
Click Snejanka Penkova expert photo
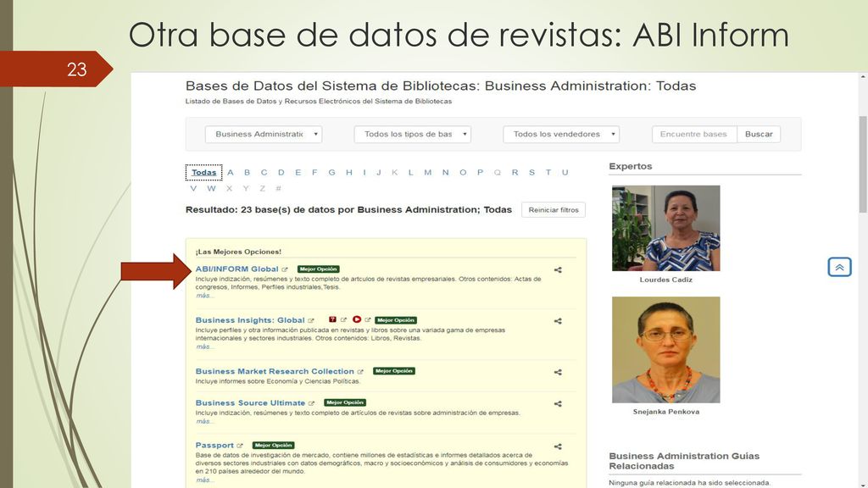[666, 350]
